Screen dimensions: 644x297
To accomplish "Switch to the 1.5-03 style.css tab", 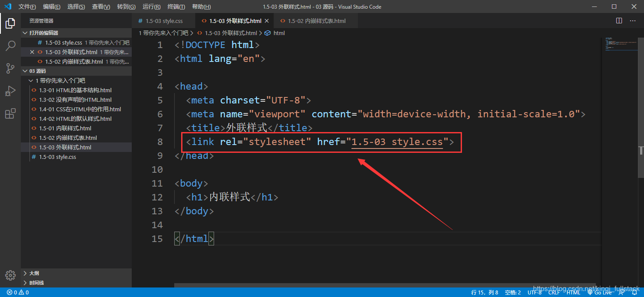I will [x=164, y=21].
